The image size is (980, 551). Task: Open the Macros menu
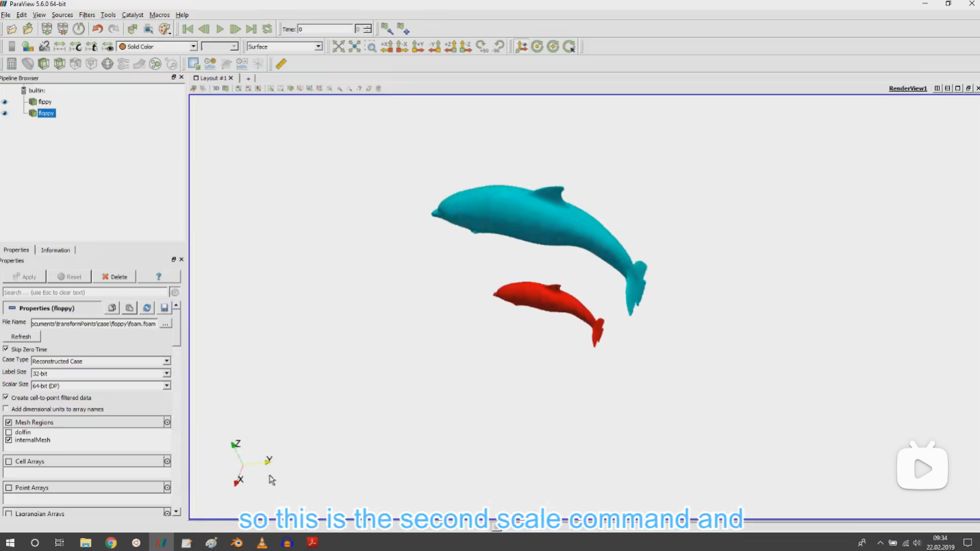coord(160,14)
